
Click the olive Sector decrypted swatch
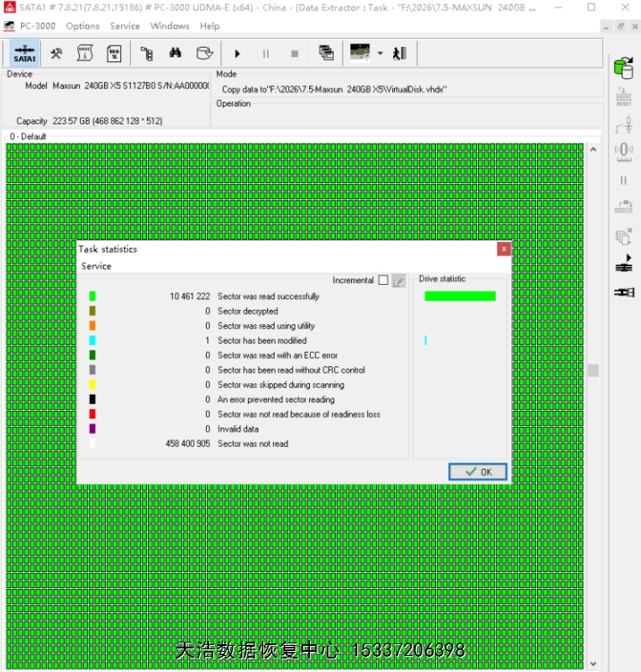[92, 311]
